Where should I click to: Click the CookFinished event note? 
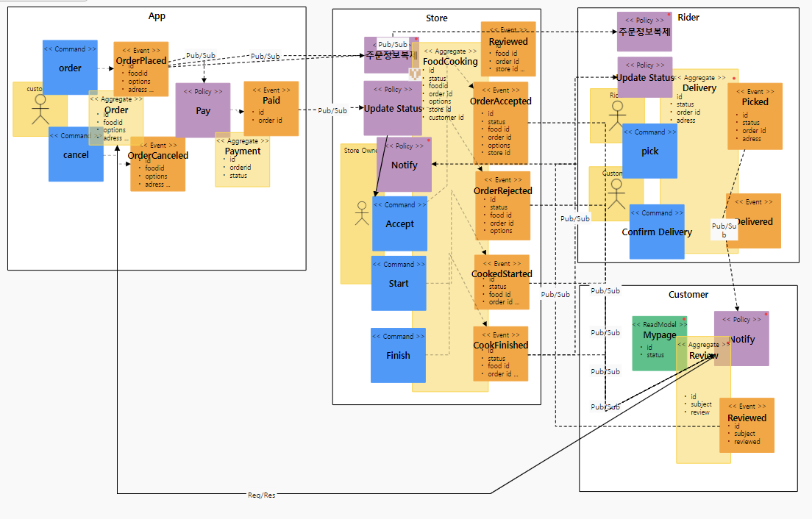[x=501, y=354]
